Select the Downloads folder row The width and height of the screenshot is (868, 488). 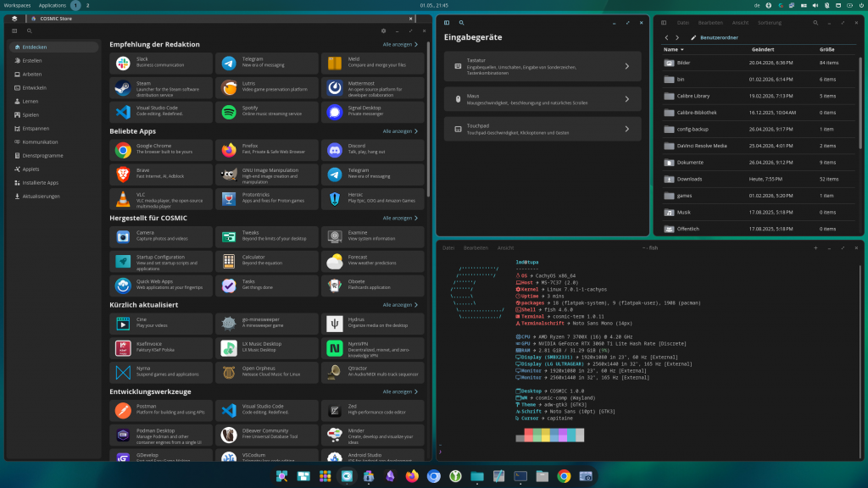tap(759, 179)
